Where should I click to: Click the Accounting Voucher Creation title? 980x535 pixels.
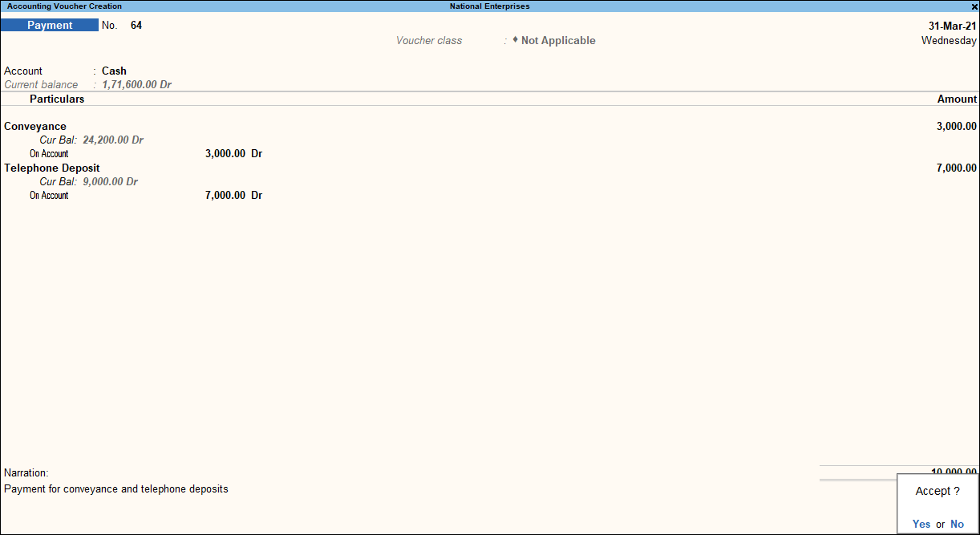click(x=65, y=6)
